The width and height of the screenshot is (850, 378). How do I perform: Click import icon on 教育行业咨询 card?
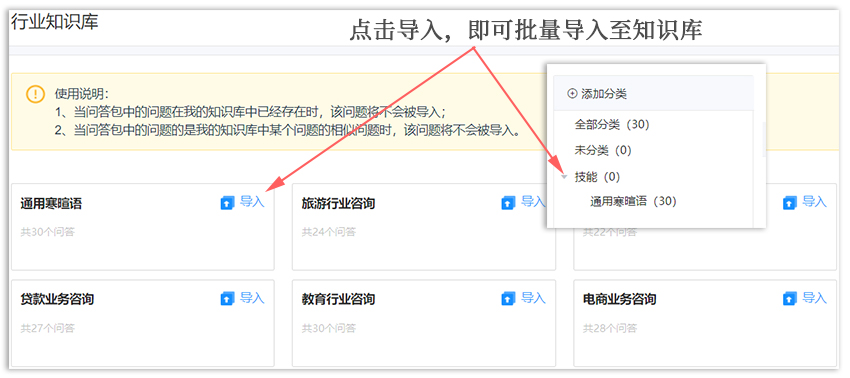click(x=508, y=298)
